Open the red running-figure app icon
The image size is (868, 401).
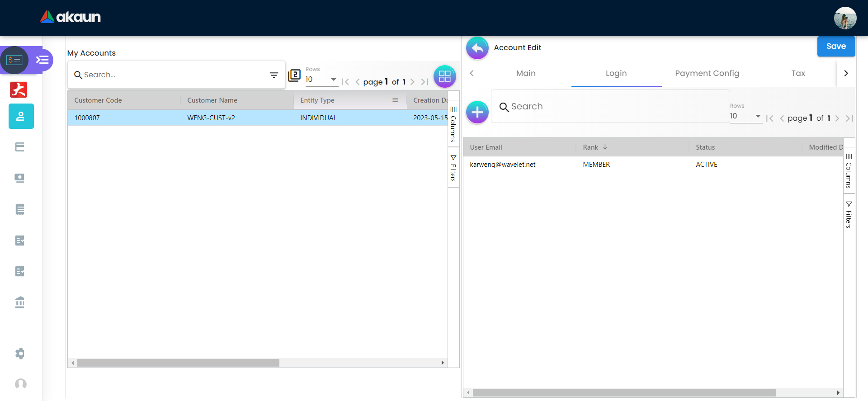19,90
